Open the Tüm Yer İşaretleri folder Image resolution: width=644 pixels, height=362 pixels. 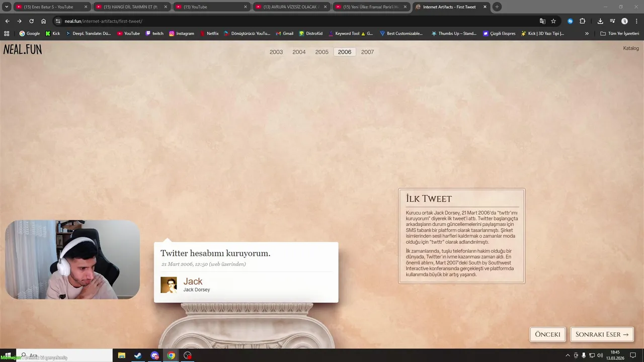tap(620, 34)
